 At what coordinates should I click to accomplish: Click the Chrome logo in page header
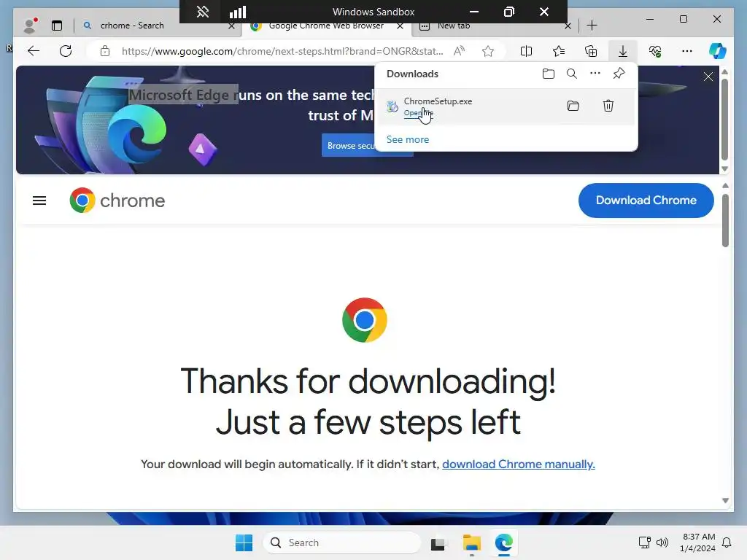point(117,201)
